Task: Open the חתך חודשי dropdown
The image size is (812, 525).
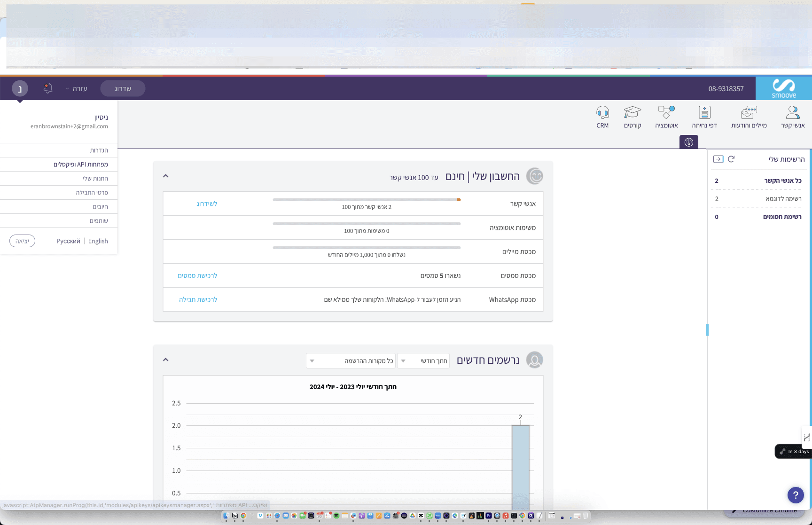Action: [423, 360]
